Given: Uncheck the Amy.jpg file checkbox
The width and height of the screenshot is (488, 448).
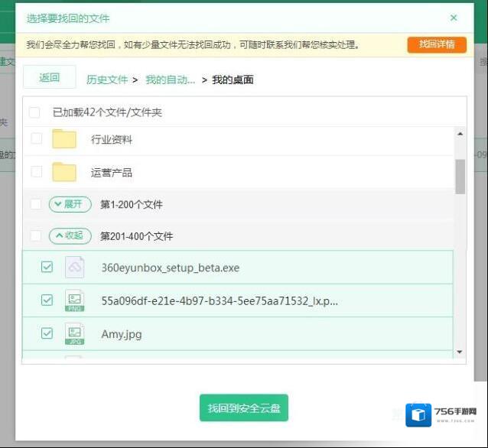Looking at the screenshot, I should point(47,333).
